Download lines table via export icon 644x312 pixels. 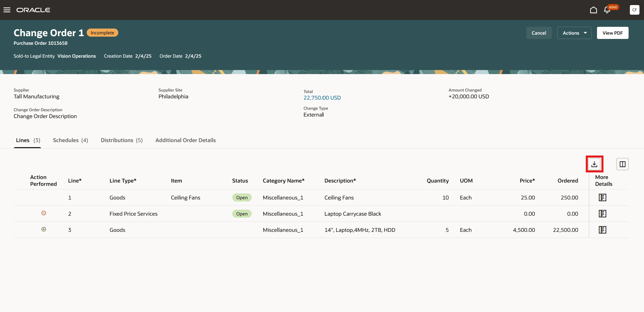pyautogui.click(x=594, y=164)
